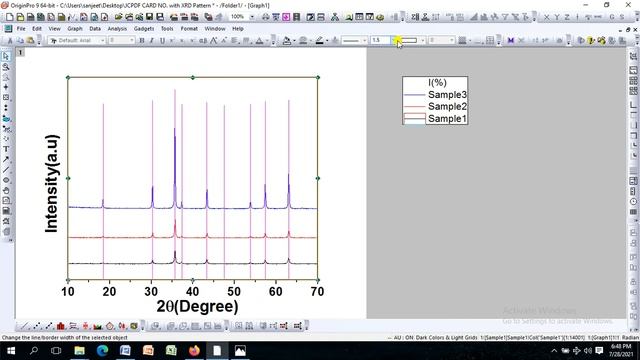Image resolution: width=640 pixels, height=360 pixels.
Task: Click the New Folder icon in toolbar
Action: 20,17
